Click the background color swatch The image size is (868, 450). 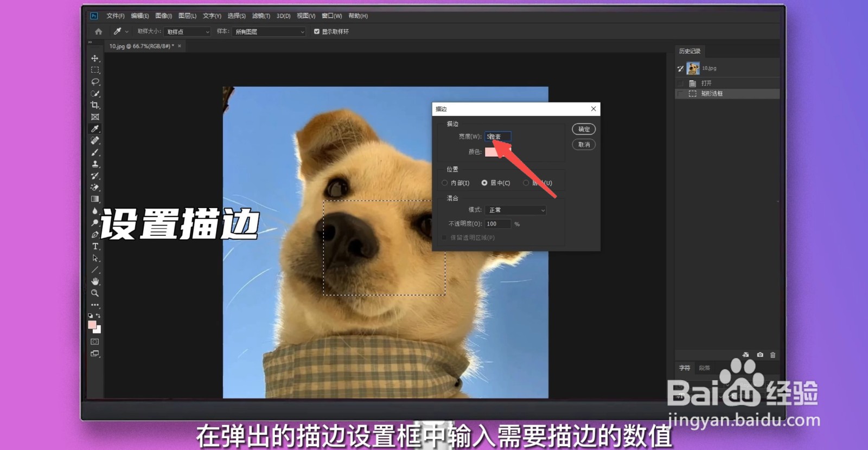(98, 330)
